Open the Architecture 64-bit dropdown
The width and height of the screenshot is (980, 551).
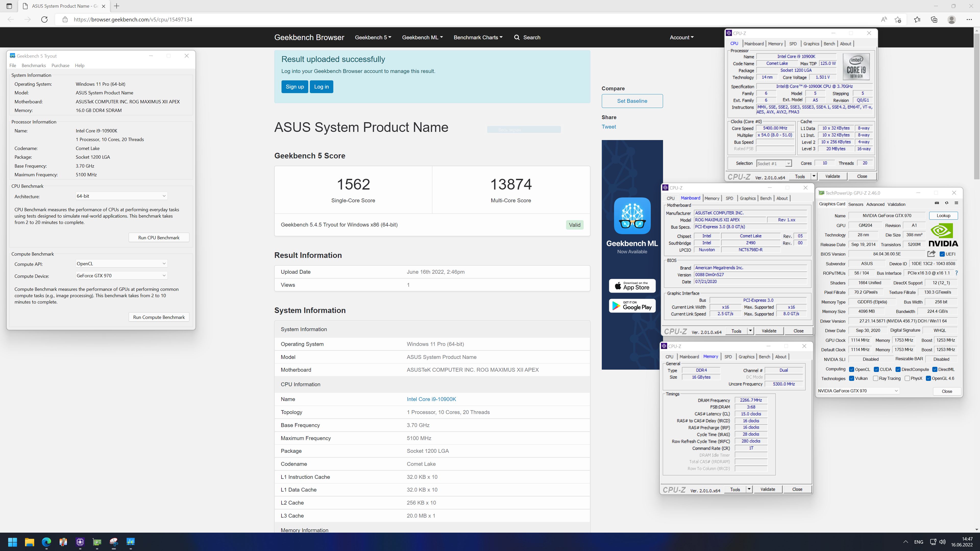click(x=121, y=196)
